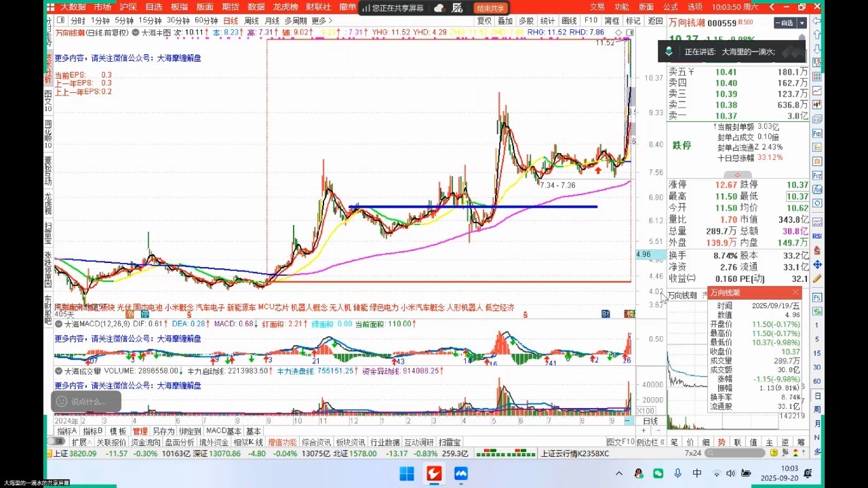The image size is (868, 488).
Task: Click the 标记 toolbar button
Action: point(633,21)
